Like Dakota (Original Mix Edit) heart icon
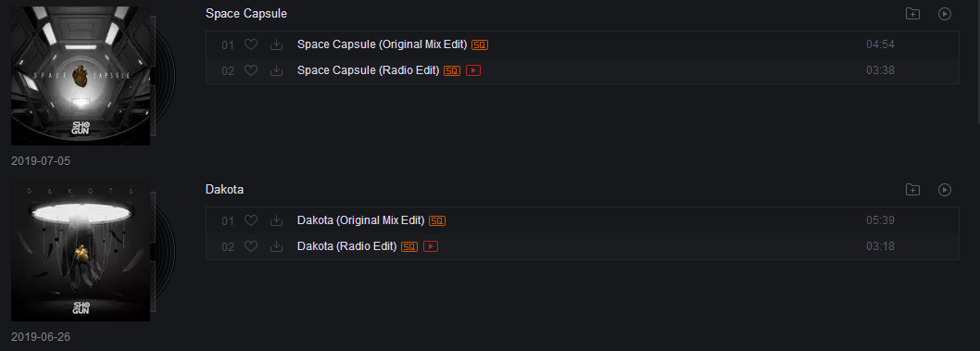 [251, 220]
